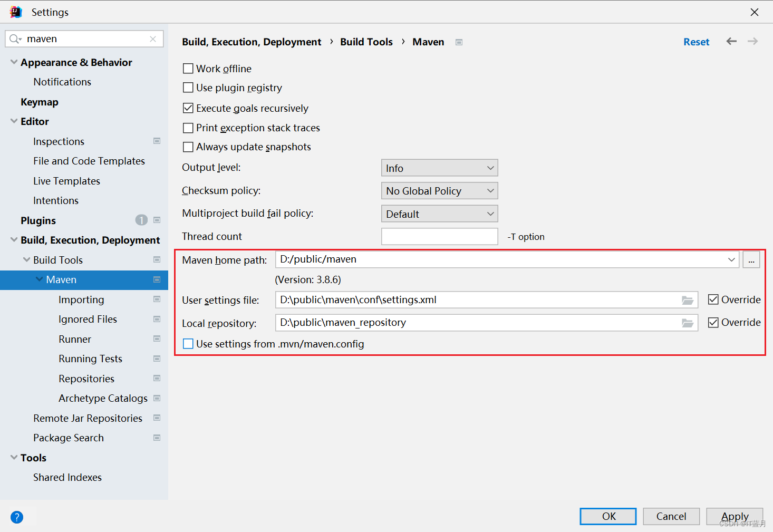Click the small icon beside Inspections entry
The height and width of the screenshot is (532, 773).
click(157, 141)
